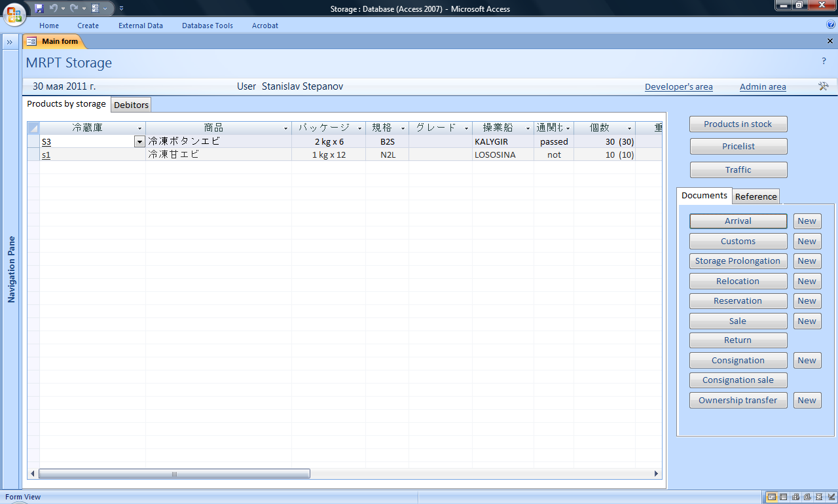This screenshot has width=838, height=504.
Task: Click the datasheet scroll right arrow
Action: [657, 474]
